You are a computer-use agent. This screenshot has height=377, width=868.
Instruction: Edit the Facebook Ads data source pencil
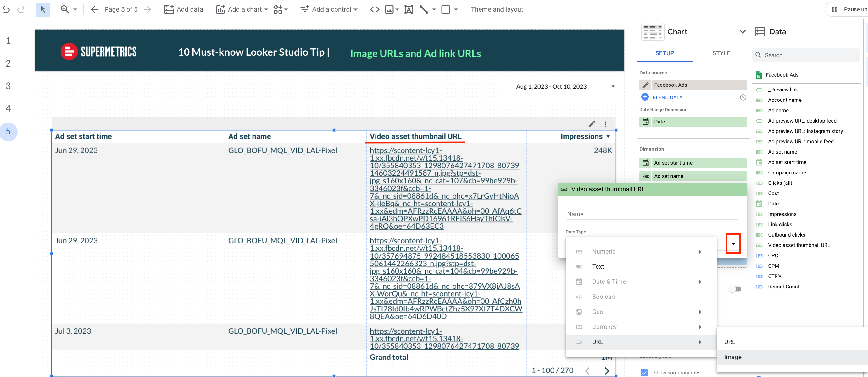[x=645, y=85]
